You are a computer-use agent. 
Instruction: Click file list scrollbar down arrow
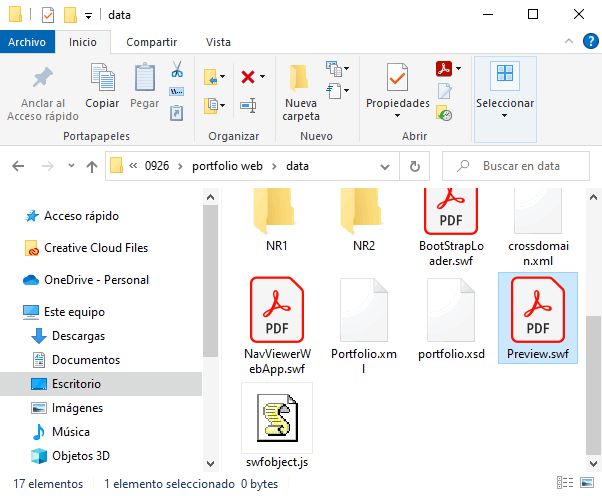594,463
